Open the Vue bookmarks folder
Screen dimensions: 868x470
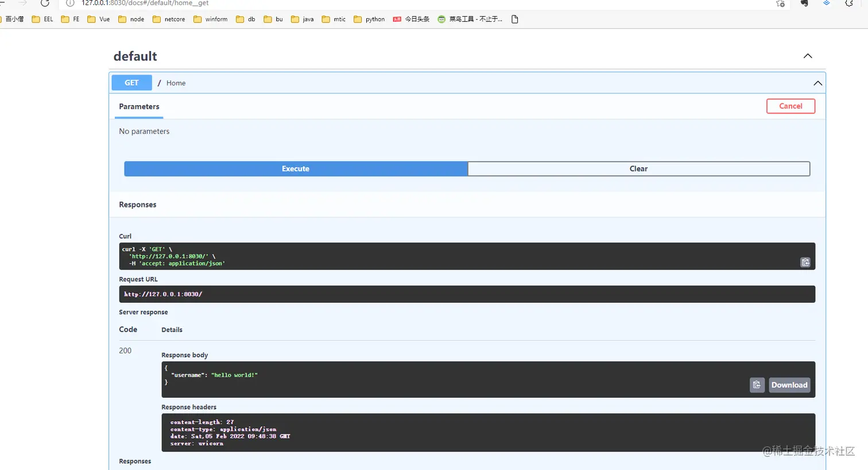click(99, 19)
